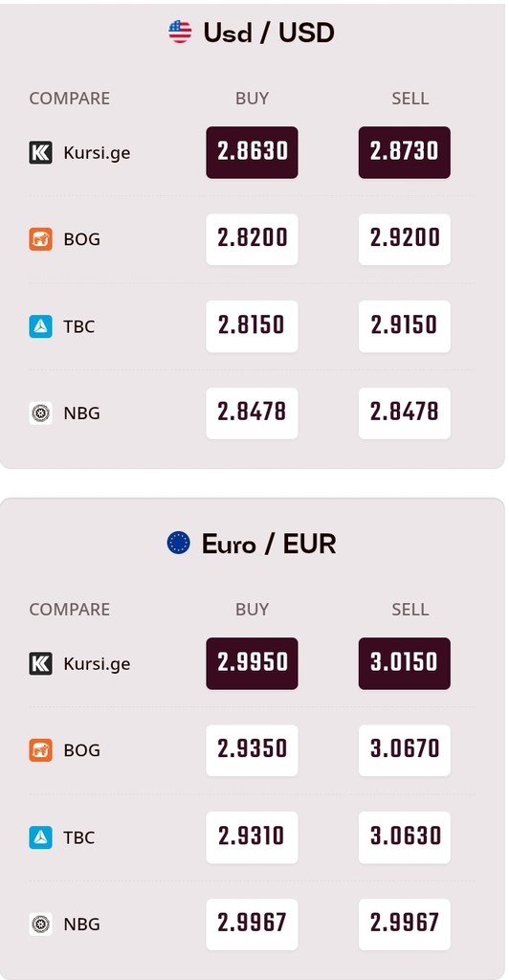Click the US flag icon beside Usd / USD

(x=180, y=32)
